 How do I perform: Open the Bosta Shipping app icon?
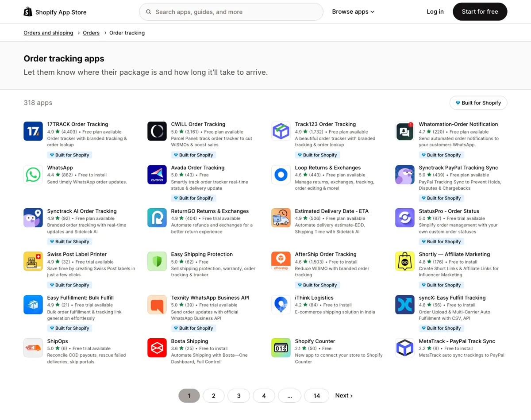157,348
